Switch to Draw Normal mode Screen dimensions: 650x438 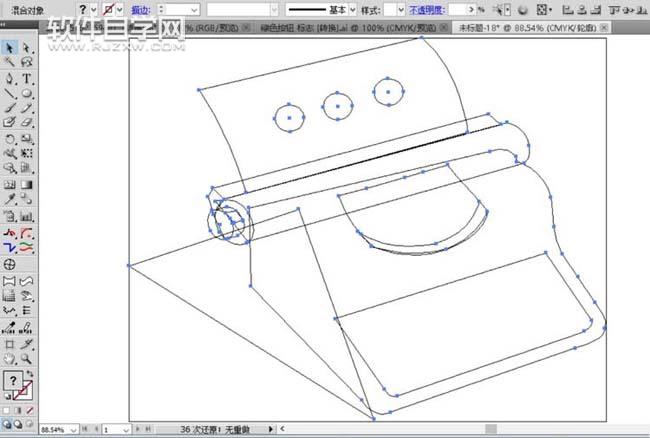[x=7, y=424]
